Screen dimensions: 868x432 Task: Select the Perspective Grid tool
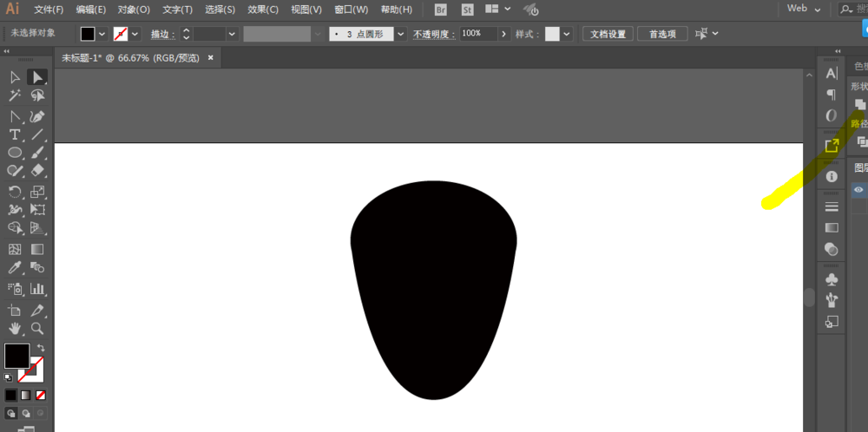coord(37,227)
